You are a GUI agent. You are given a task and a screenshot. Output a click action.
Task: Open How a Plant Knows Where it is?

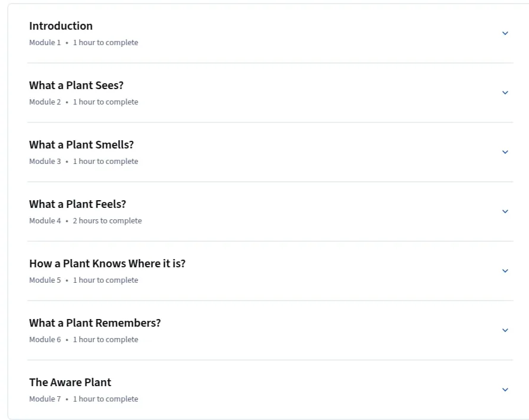[x=107, y=263]
